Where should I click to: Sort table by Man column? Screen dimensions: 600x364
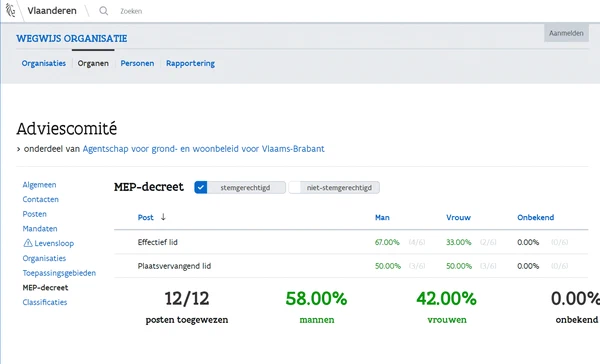pos(382,217)
